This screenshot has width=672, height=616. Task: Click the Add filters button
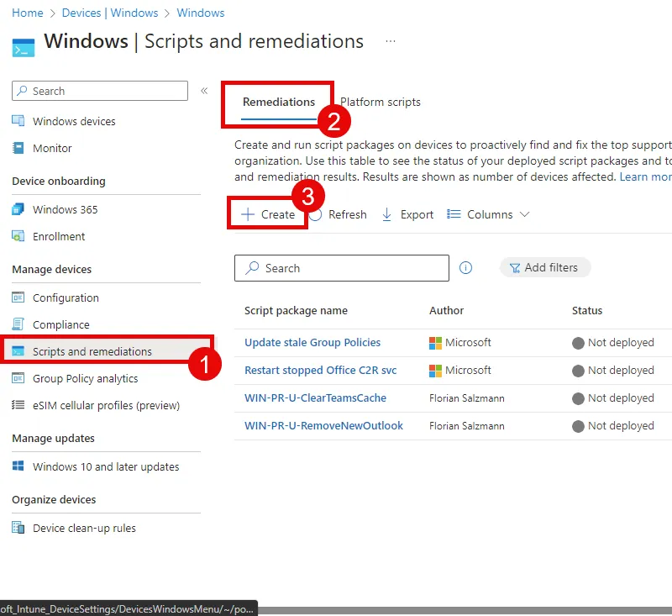coord(545,267)
